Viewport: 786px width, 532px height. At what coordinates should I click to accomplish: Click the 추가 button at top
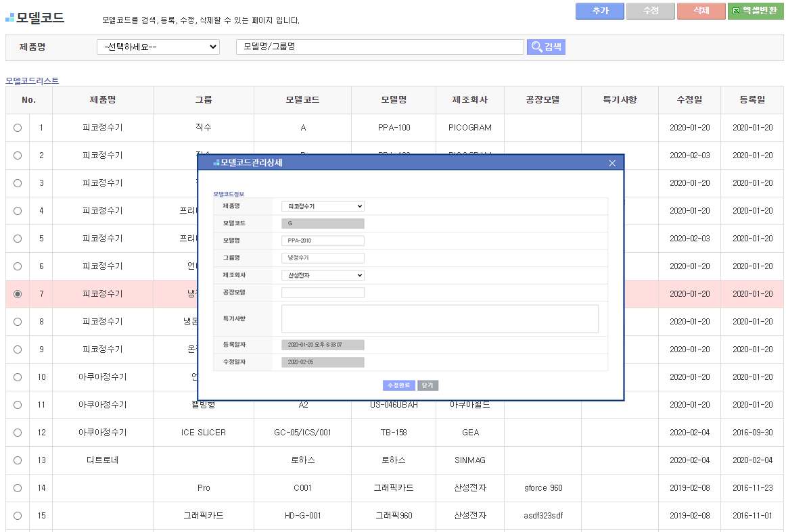[x=600, y=11]
